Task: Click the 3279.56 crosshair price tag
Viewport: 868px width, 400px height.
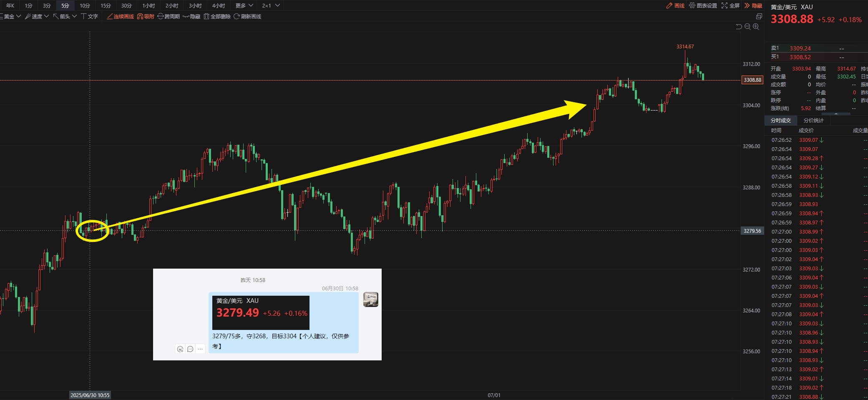Action: 752,231
